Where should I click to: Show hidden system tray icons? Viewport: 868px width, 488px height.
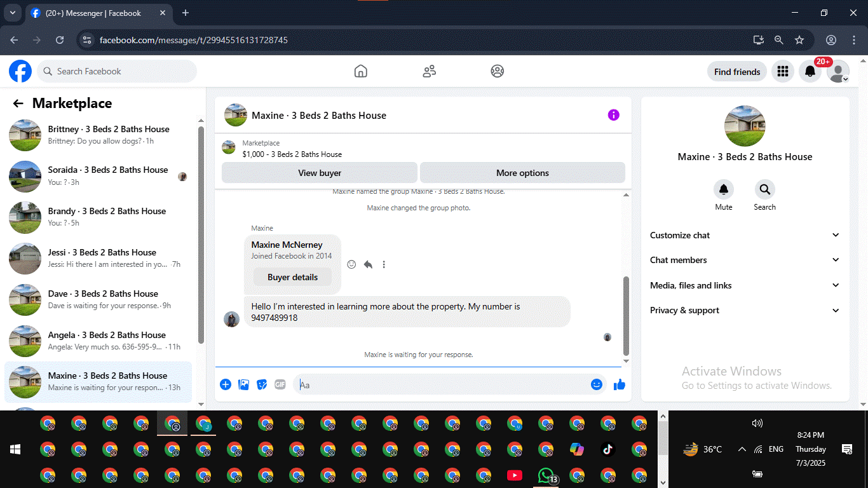point(742,449)
